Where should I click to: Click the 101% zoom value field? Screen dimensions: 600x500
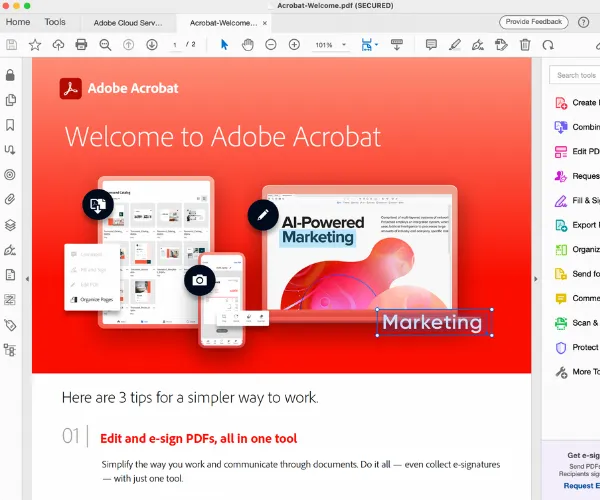(x=324, y=45)
